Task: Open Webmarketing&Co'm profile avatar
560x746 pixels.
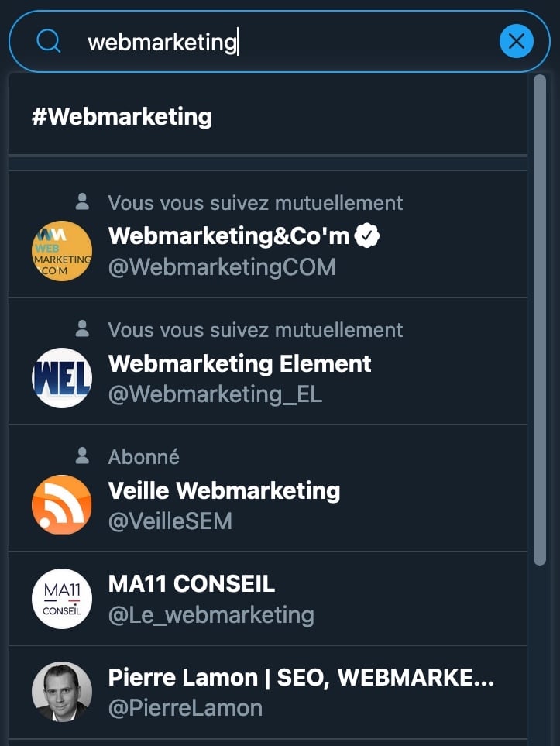Action: (x=62, y=251)
